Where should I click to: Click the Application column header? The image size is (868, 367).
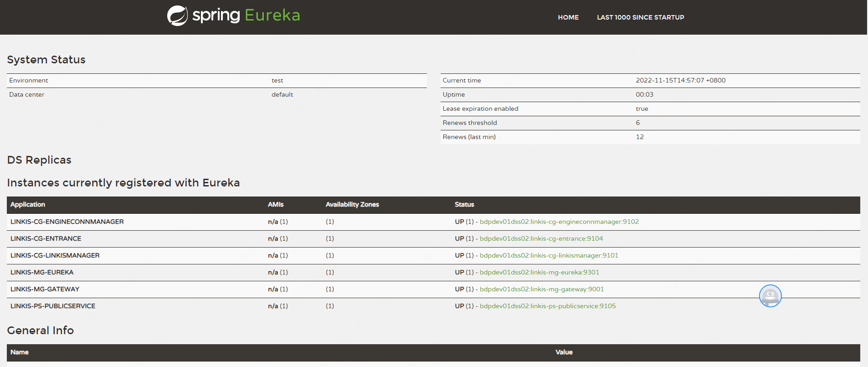(28, 205)
